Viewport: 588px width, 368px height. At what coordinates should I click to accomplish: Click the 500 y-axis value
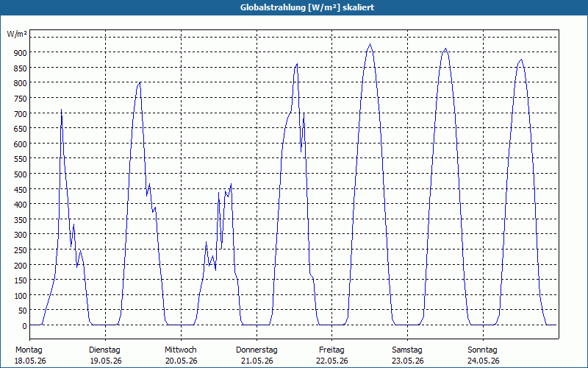click(21, 174)
